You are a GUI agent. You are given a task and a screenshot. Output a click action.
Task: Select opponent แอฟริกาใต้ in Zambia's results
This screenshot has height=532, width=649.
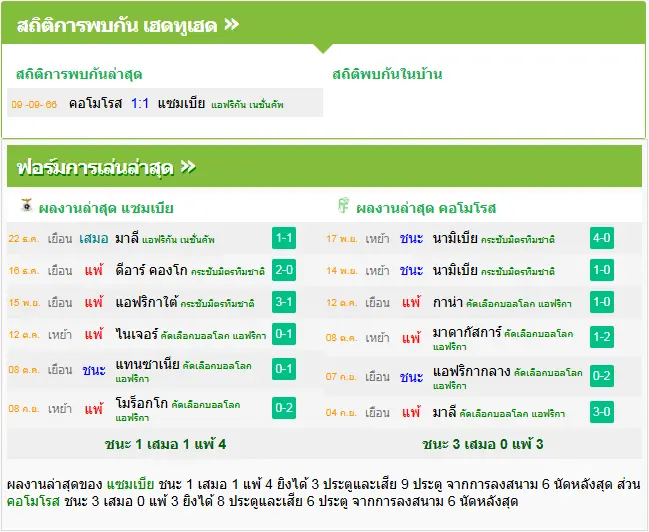point(147,302)
